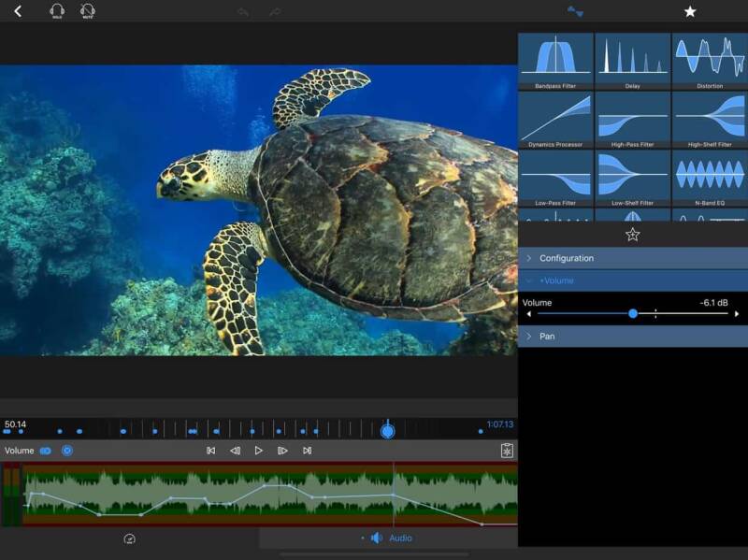Screen dimensions: 748x560
Task: Step back one frame
Action: click(x=236, y=451)
